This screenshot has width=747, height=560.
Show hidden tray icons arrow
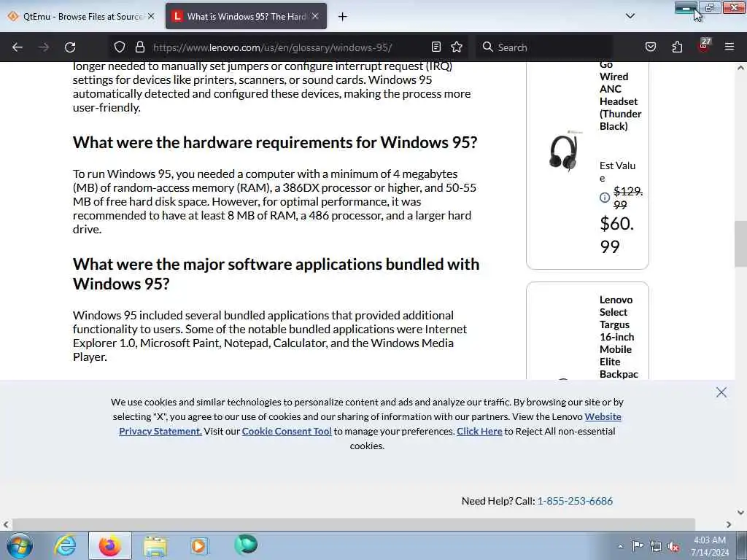tap(620, 546)
